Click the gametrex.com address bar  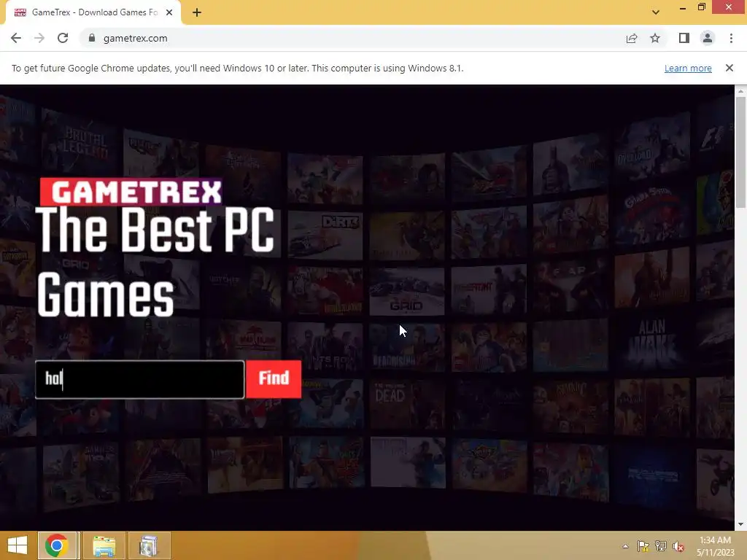click(352, 38)
